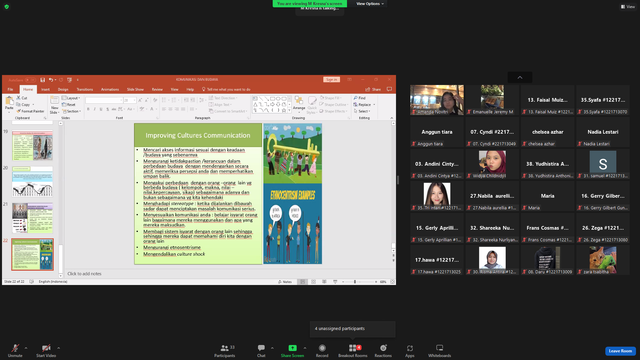Click Find in Editing group
This screenshot has width=640, height=360.
tap(360, 98)
